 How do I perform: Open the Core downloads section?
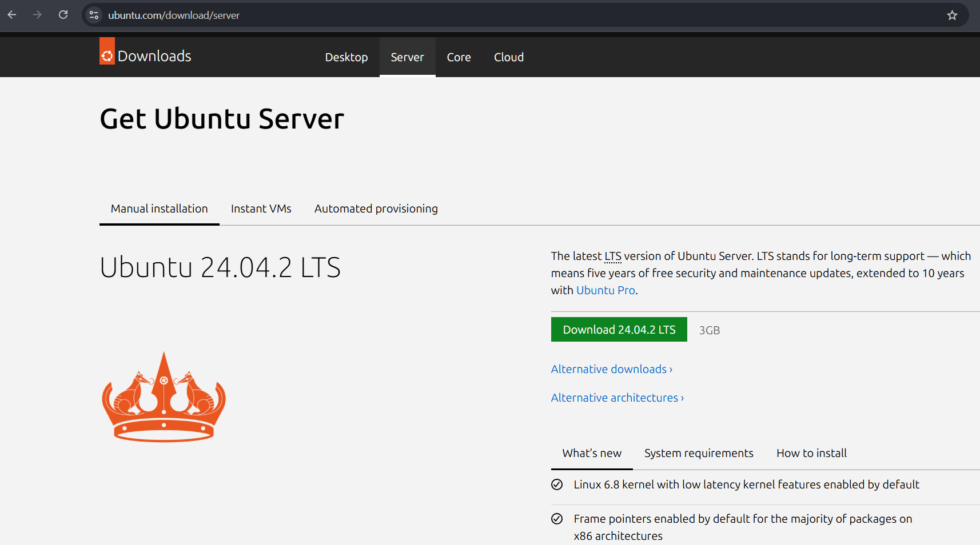[x=459, y=57]
